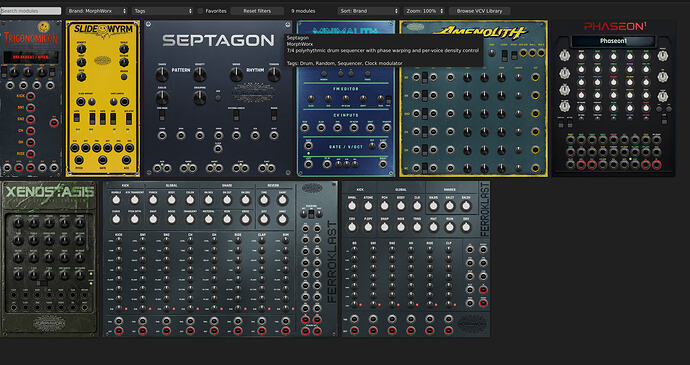Click the tooltip's Septagon description text
The width and height of the screenshot is (690, 365).
[x=382, y=51]
